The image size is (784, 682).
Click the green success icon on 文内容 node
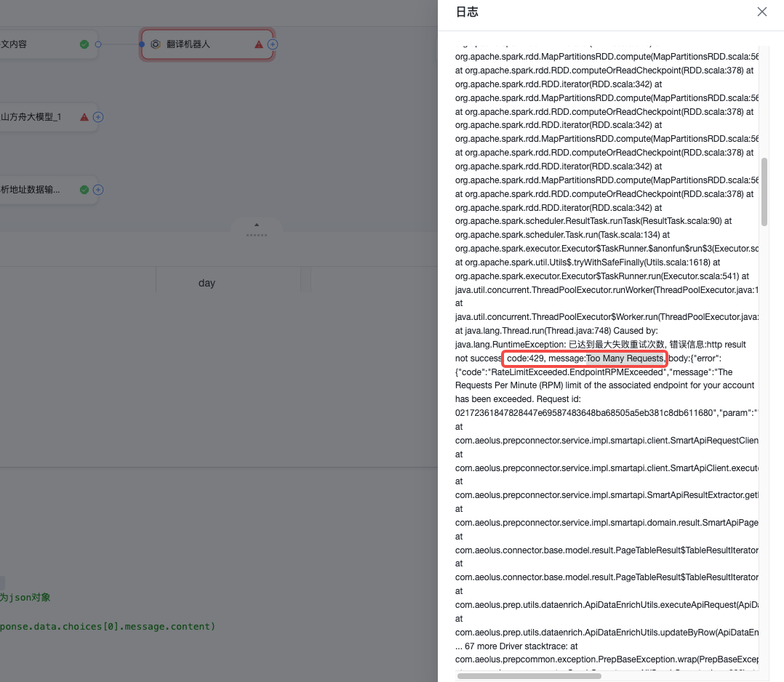coord(84,44)
